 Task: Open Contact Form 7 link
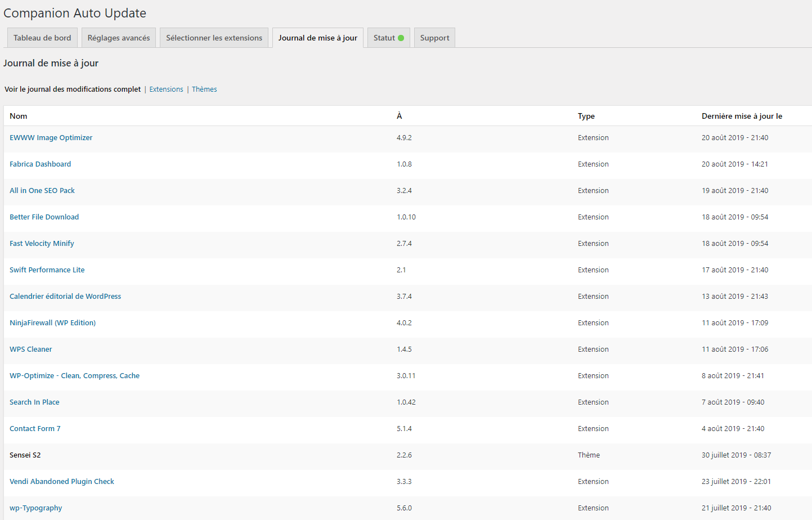(x=35, y=428)
